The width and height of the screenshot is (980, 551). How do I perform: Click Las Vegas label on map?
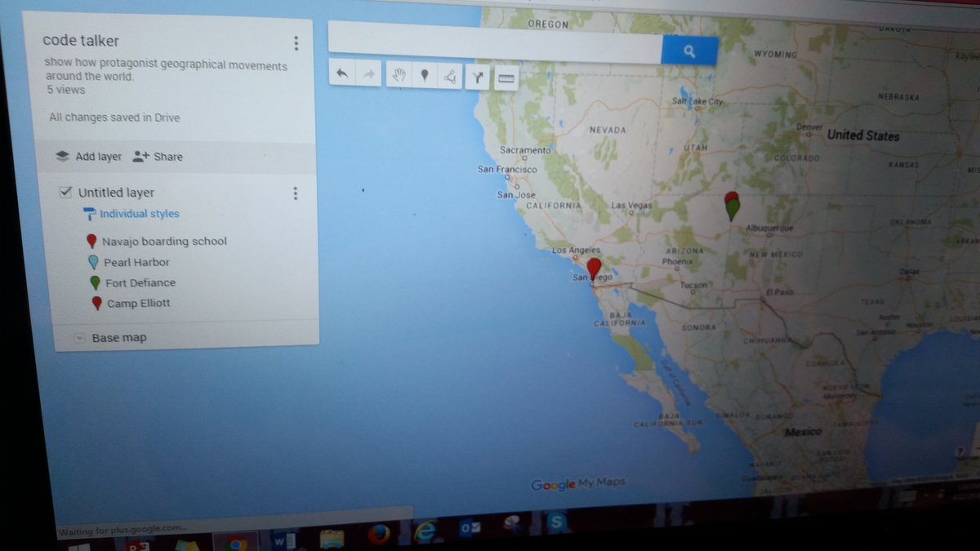point(631,205)
